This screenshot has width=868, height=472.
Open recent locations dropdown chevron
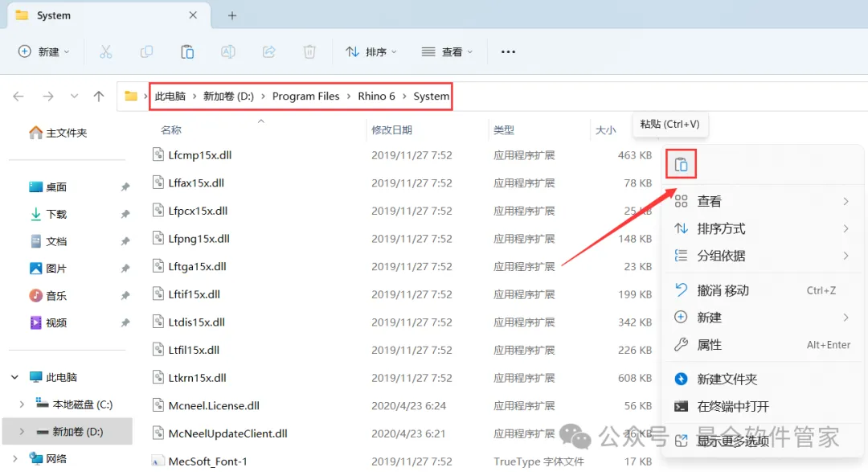click(74, 96)
